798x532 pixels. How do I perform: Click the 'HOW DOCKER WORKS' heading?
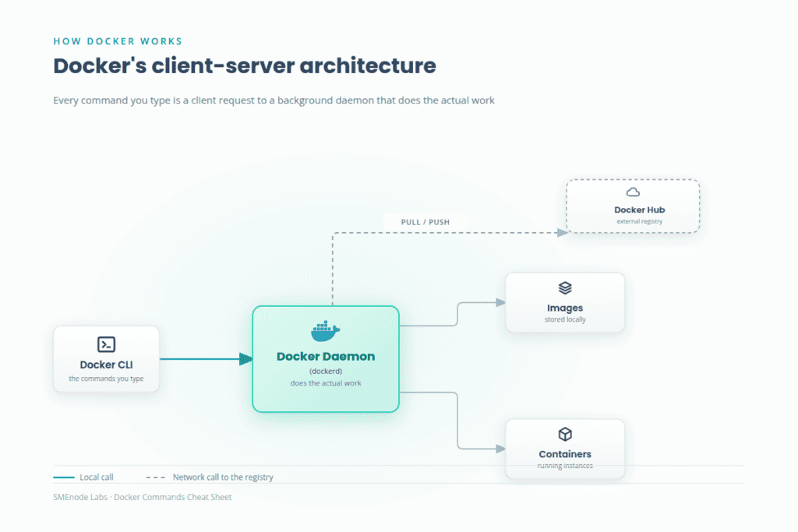pos(118,41)
